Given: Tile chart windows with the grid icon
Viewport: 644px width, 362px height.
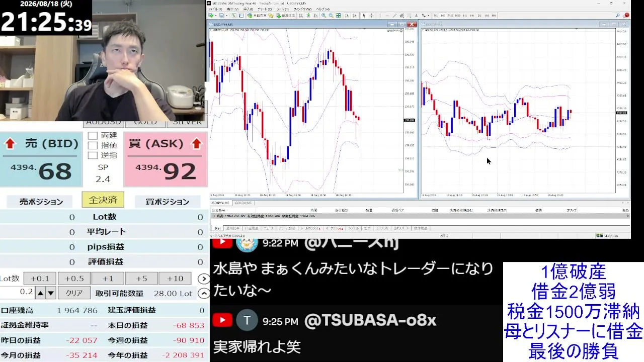Looking at the screenshot, I should (338, 16).
